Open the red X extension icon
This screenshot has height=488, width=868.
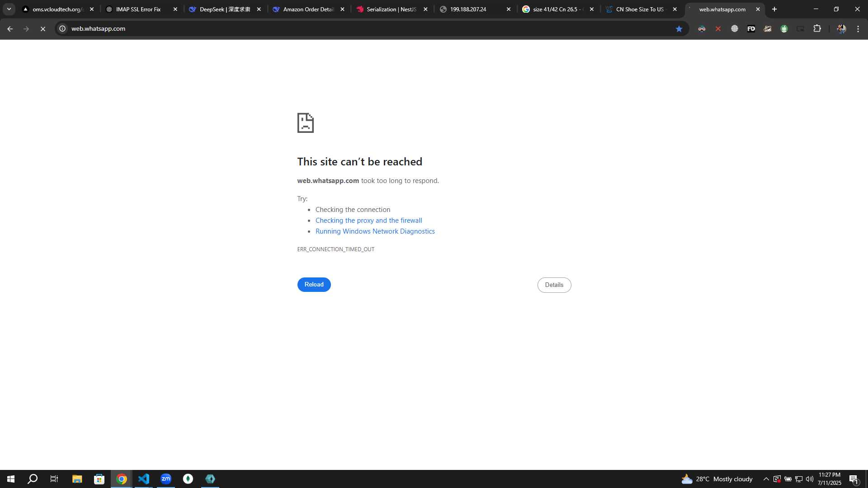pyautogui.click(x=718, y=29)
